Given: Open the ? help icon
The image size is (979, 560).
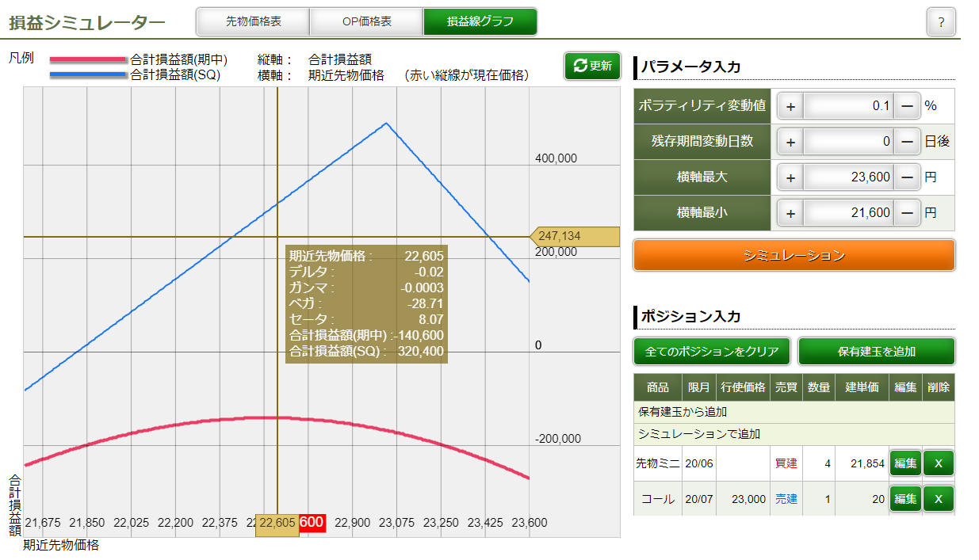Looking at the screenshot, I should pos(941,21).
